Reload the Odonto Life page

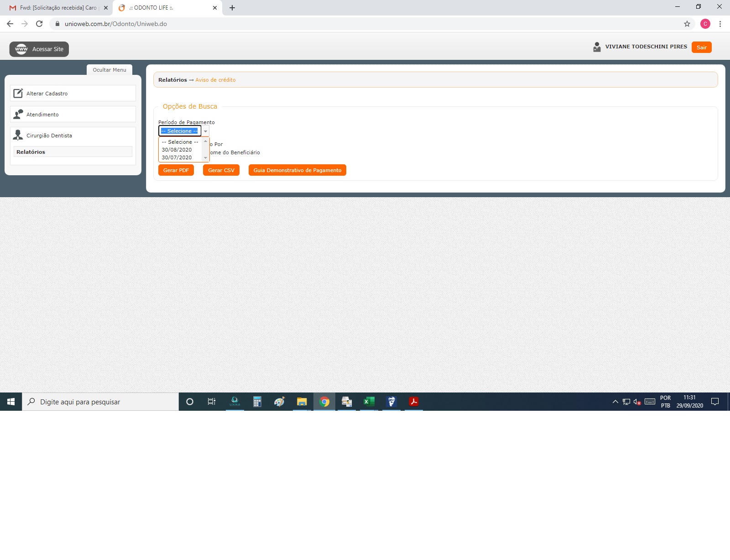pyautogui.click(x=39, y=24)
